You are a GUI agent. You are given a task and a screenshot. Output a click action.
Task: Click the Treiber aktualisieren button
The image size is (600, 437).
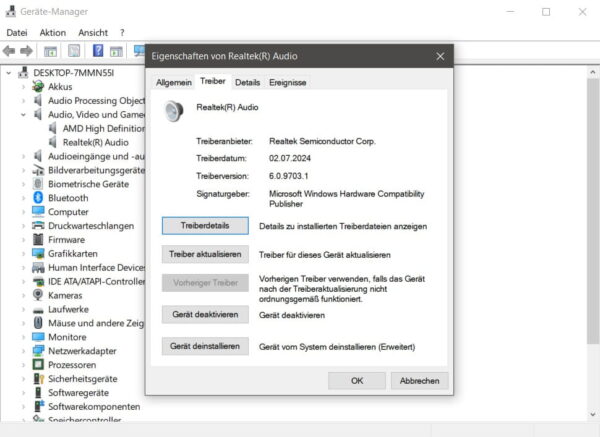click(205, 254)
